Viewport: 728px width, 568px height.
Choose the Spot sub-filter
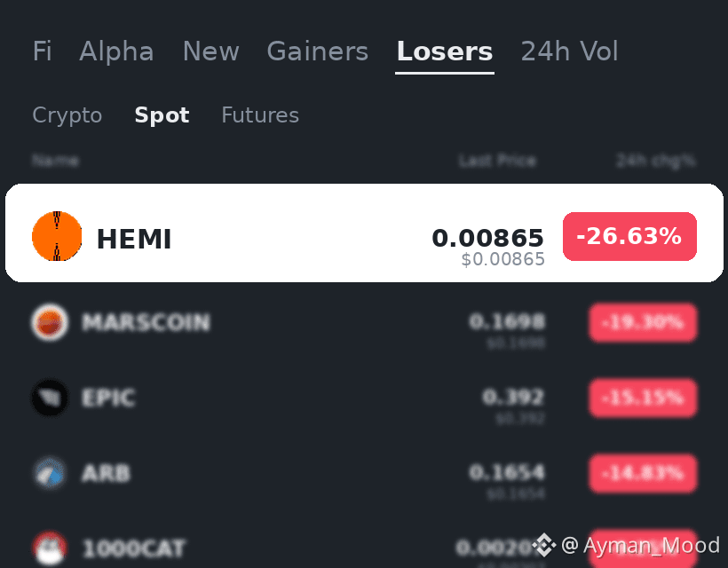[x=162, y=115]
